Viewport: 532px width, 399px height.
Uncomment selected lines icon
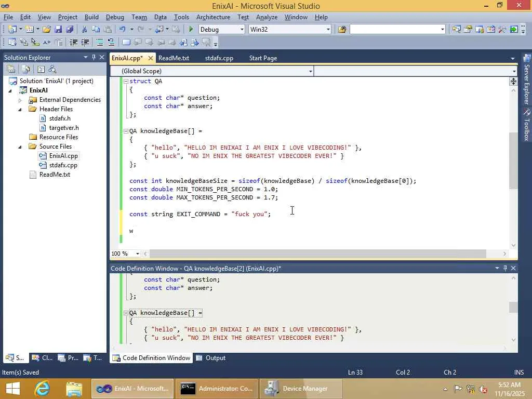coord(111,43)
